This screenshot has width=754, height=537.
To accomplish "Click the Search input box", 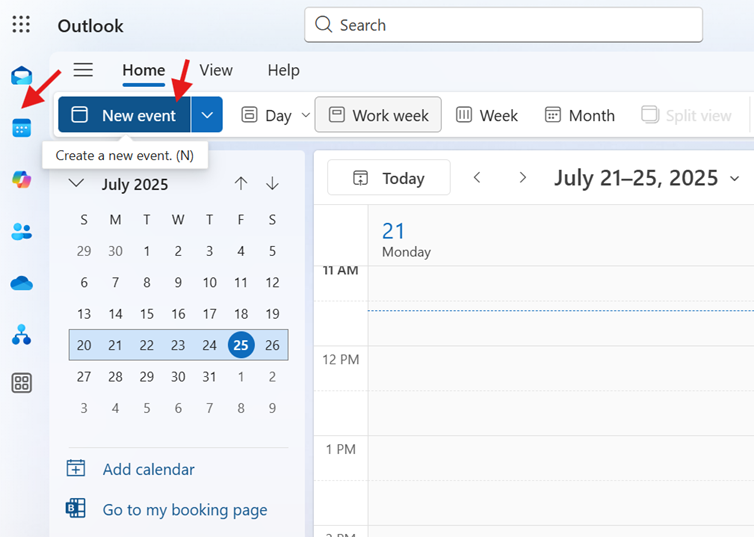I will (503, 25).
